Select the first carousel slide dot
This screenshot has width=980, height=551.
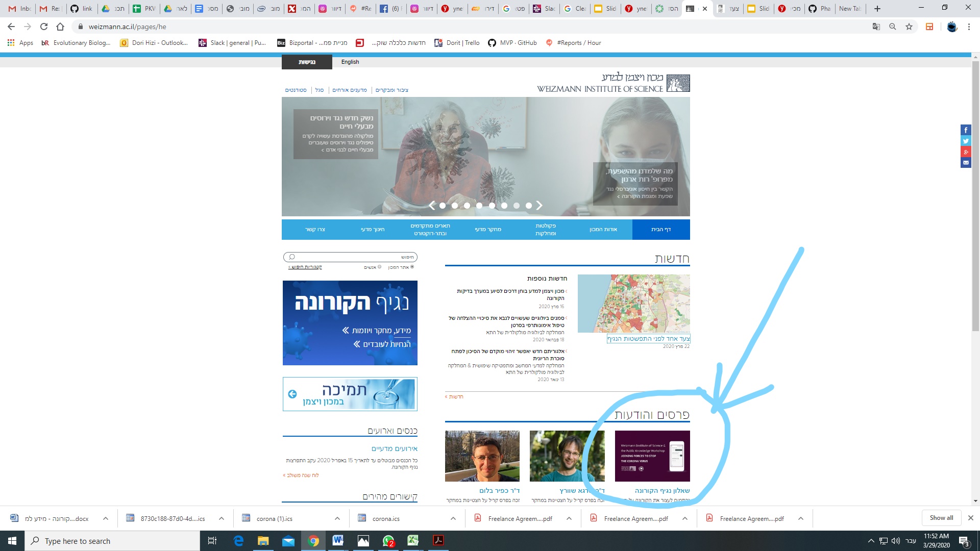[443, 206]
